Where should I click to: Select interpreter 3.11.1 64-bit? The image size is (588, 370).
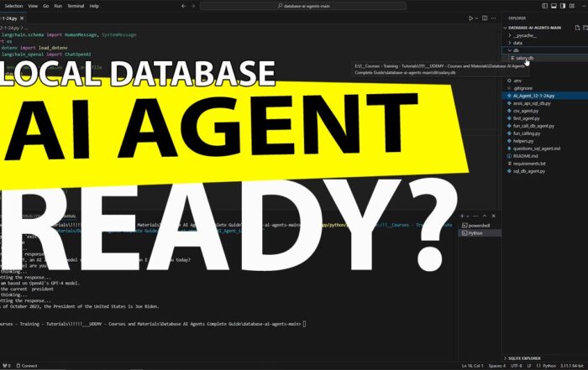pyautogui.click(x=572, y=366)
